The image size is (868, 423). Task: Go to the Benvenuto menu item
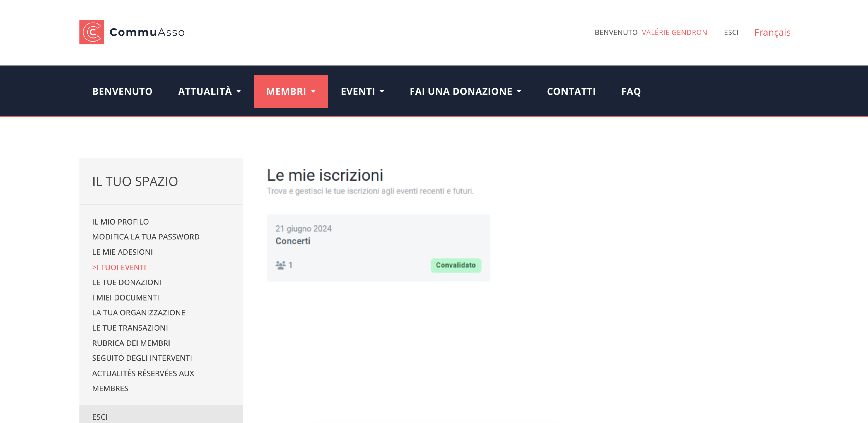122,91
